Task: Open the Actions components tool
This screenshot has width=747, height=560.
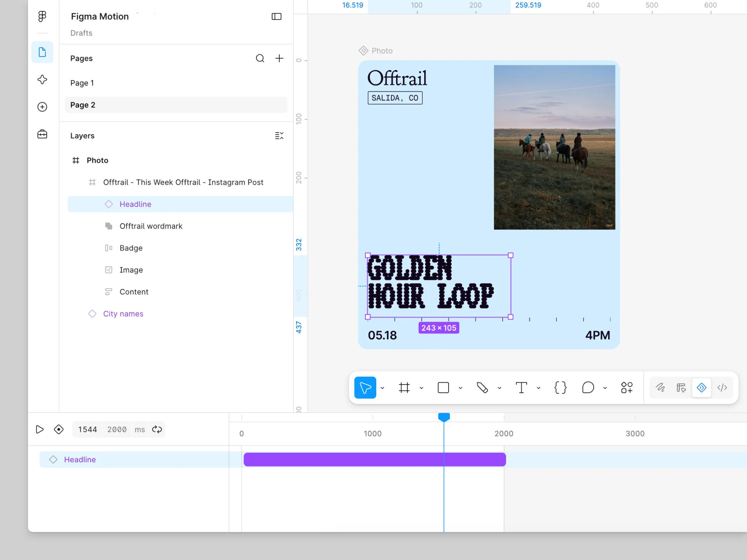Action: [627, 388]
